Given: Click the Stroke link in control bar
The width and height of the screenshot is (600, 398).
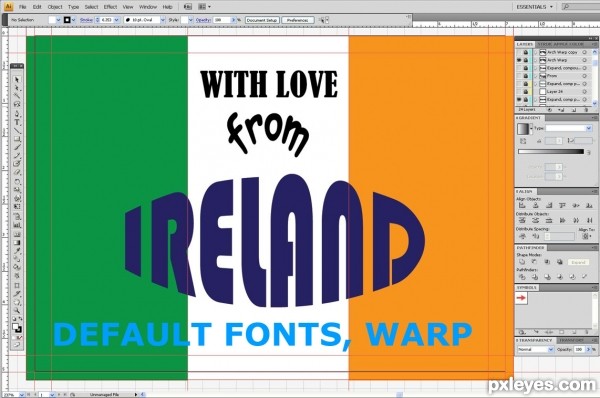Looking at the screenshot, I should tap(86, 20).
